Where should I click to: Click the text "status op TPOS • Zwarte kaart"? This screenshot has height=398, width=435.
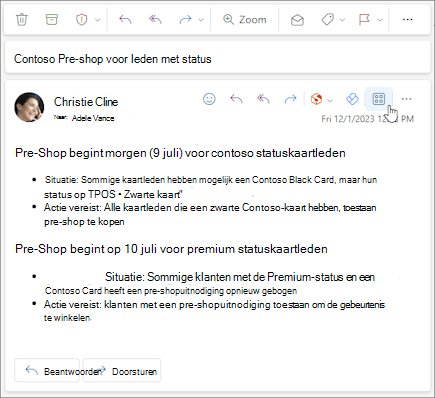113,194
